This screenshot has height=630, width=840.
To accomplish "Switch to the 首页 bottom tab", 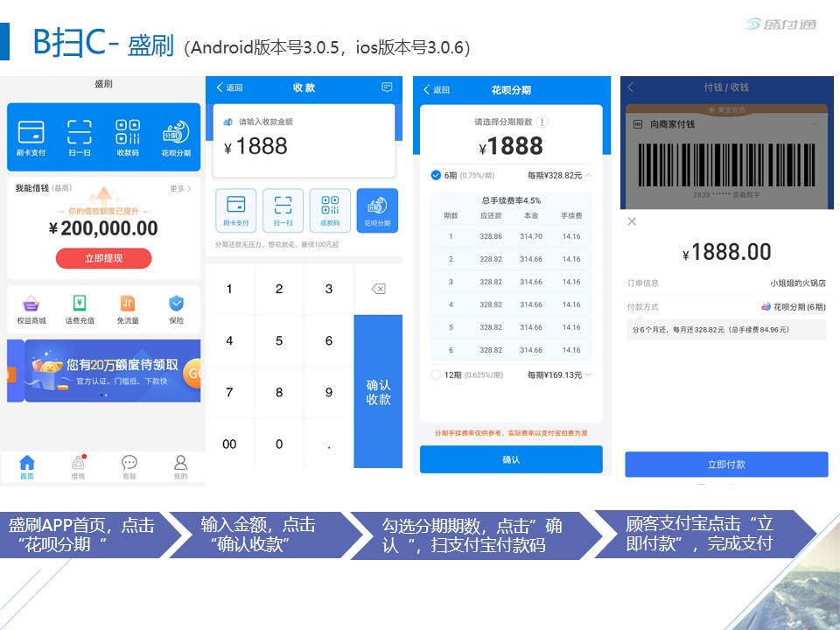I will tap(27, 467).
